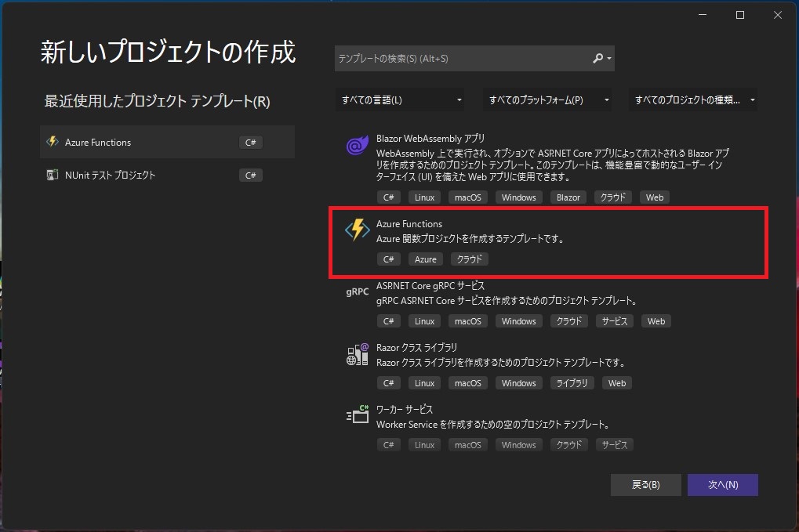Click the C# badge beside recent Azure Functions
This screenshot has width=799, height=532.
click(x=250, y=142)
